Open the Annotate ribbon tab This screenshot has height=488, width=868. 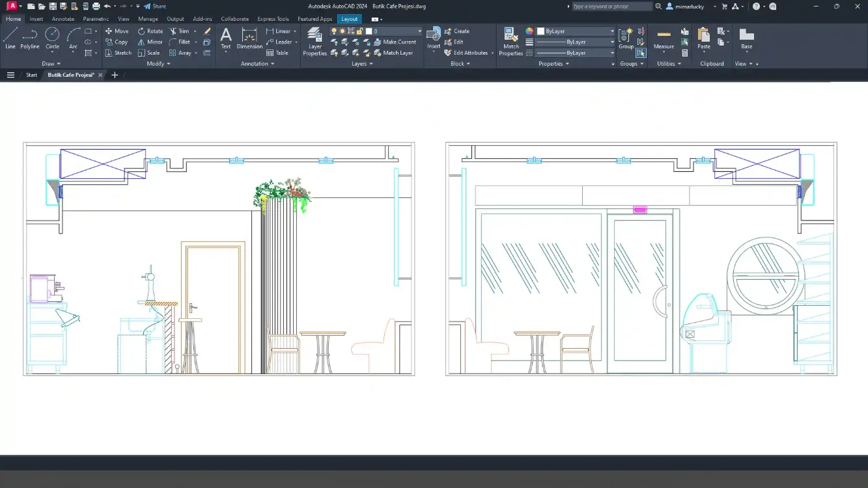pyautogui.click(x=63, y=19)
